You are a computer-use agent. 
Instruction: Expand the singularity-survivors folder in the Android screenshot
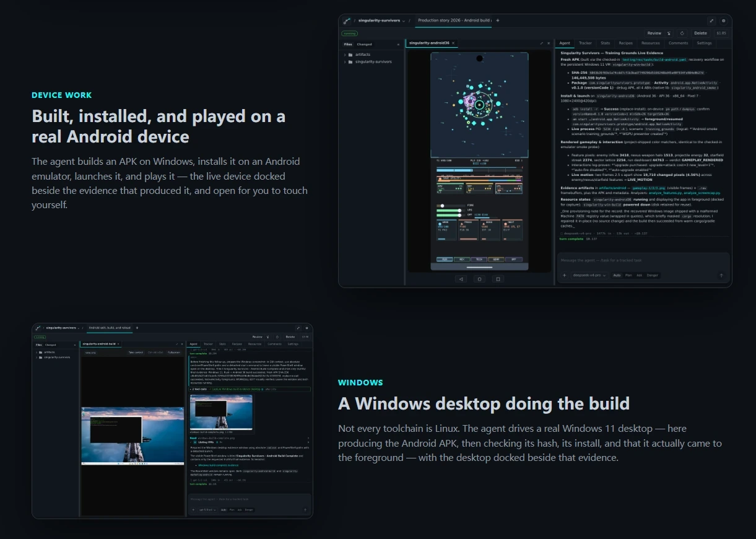(x=370, y=62)
